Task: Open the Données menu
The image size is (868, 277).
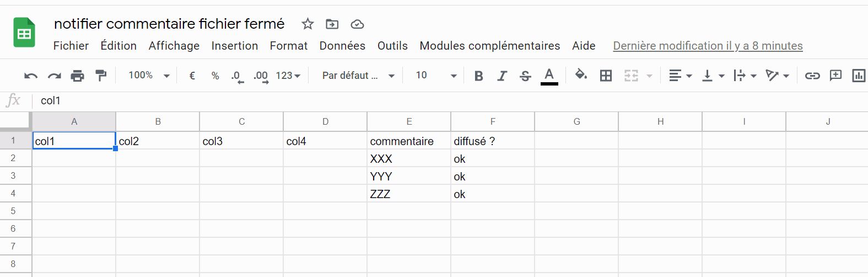Action: [342, 46]
